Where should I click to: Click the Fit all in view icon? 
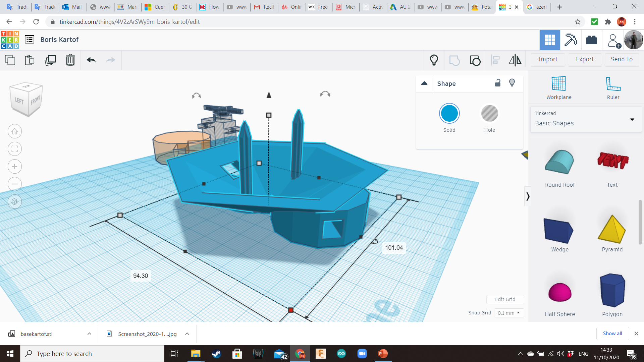point(15,149)
